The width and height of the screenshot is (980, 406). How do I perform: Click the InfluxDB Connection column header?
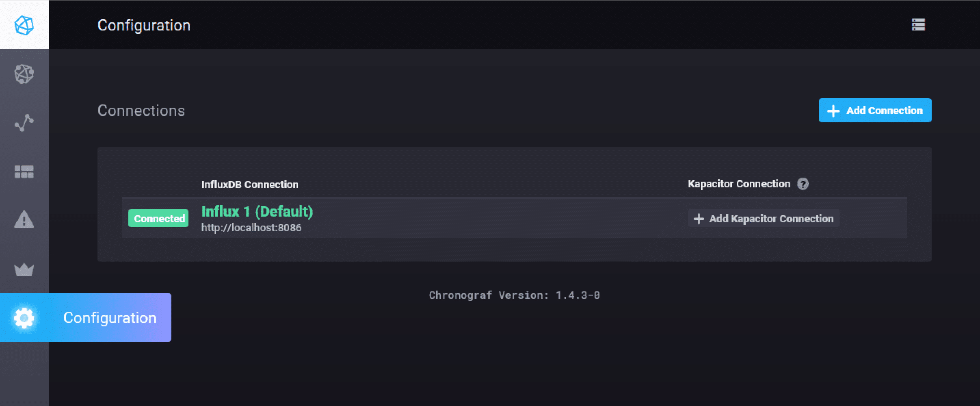(250, 185)
